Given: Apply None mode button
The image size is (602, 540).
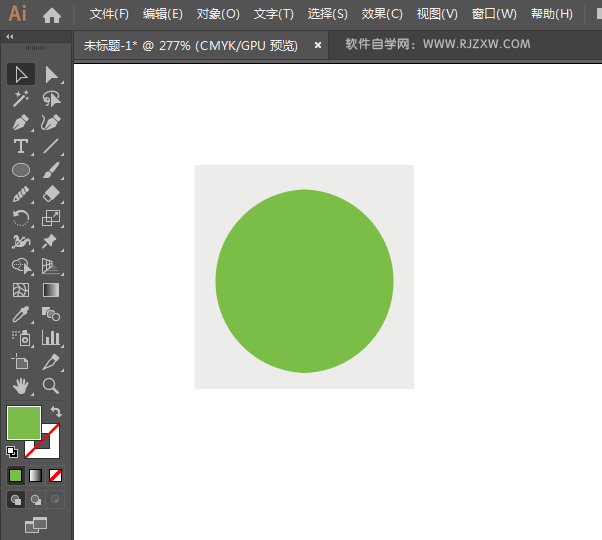Looking at the screenshot, I should (x=55, y=476).
